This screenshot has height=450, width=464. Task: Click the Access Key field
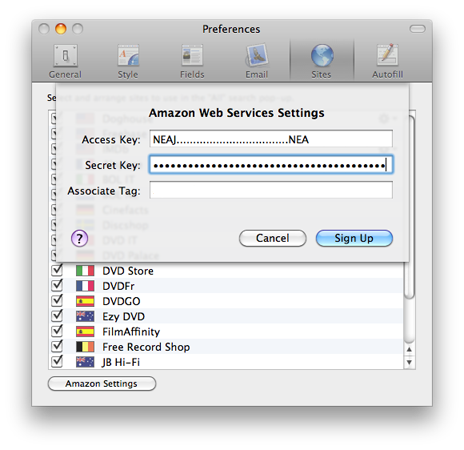click(x=271, y=139)
